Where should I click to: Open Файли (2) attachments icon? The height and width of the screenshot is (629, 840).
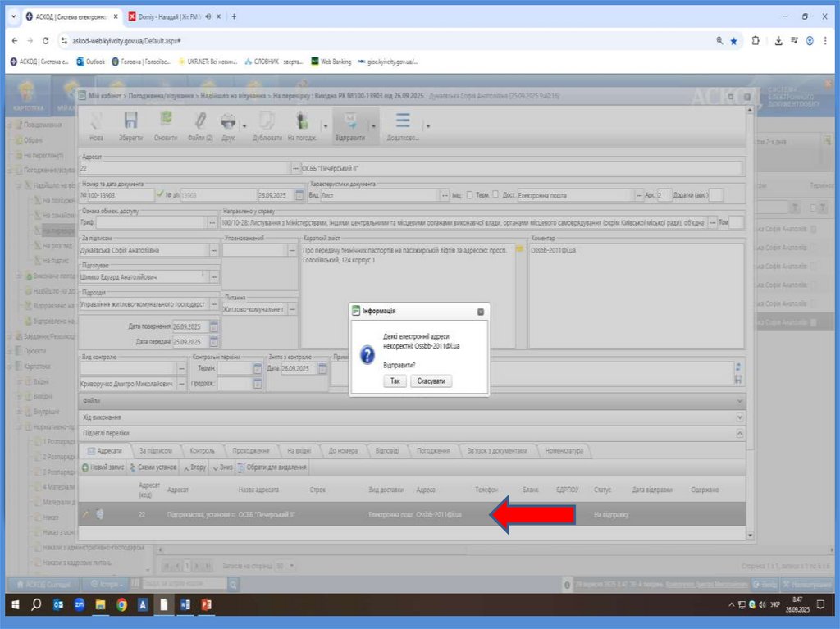click(199, 121)
